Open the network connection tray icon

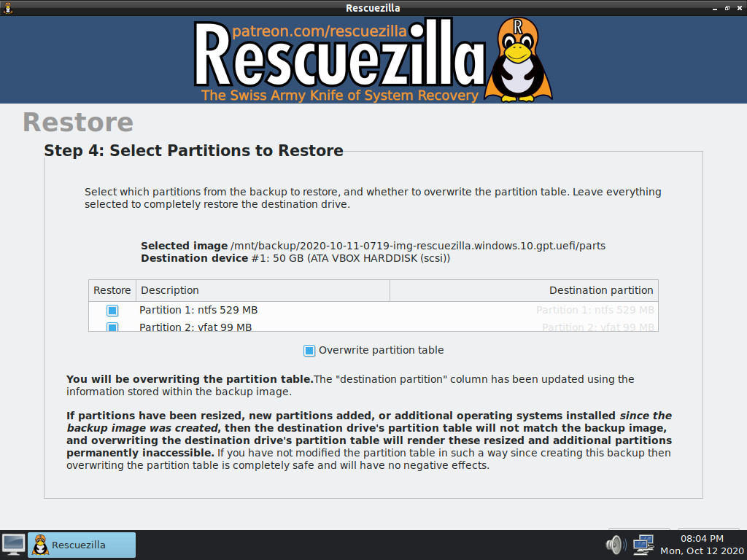point(643,545)
